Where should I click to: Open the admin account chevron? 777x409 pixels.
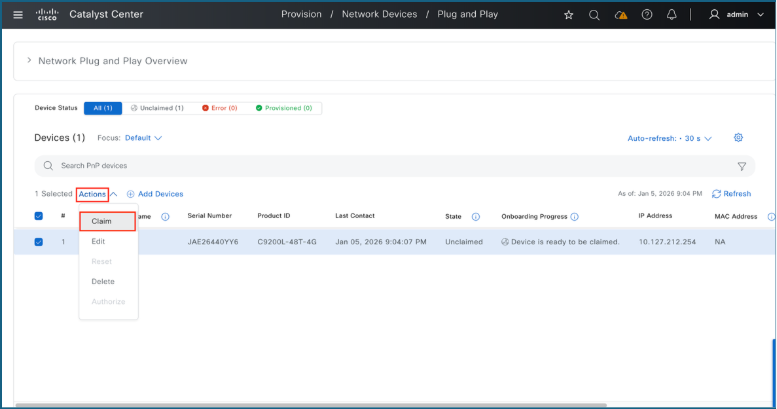click(x=760, y=15)
